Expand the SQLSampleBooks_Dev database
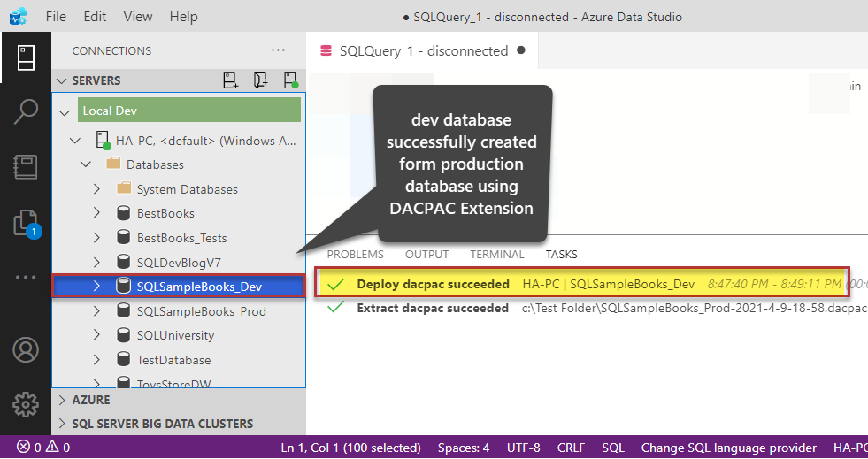Viewport: 868px width, 459px height. [x=96, y=286]
